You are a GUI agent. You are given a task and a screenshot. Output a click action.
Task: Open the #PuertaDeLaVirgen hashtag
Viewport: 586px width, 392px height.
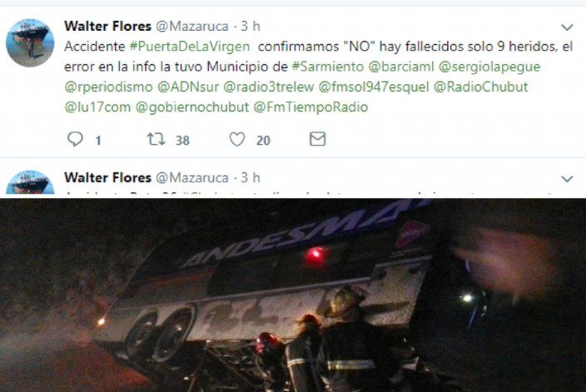(x=190, y=47)
